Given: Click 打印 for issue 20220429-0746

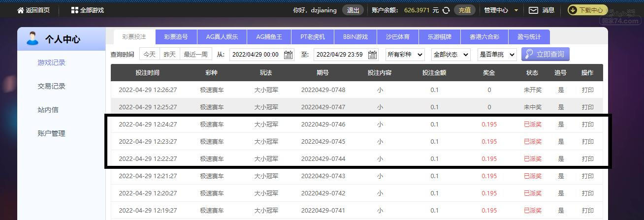Looking at the screenshot, I should 587,125.
